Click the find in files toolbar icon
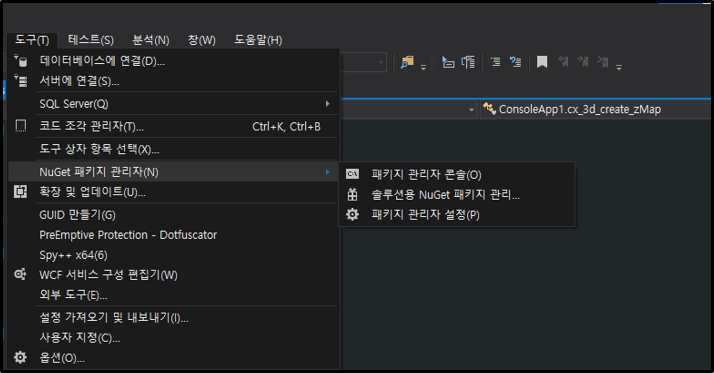The width and height of the screenshot is (714, 373). [407, 62]
